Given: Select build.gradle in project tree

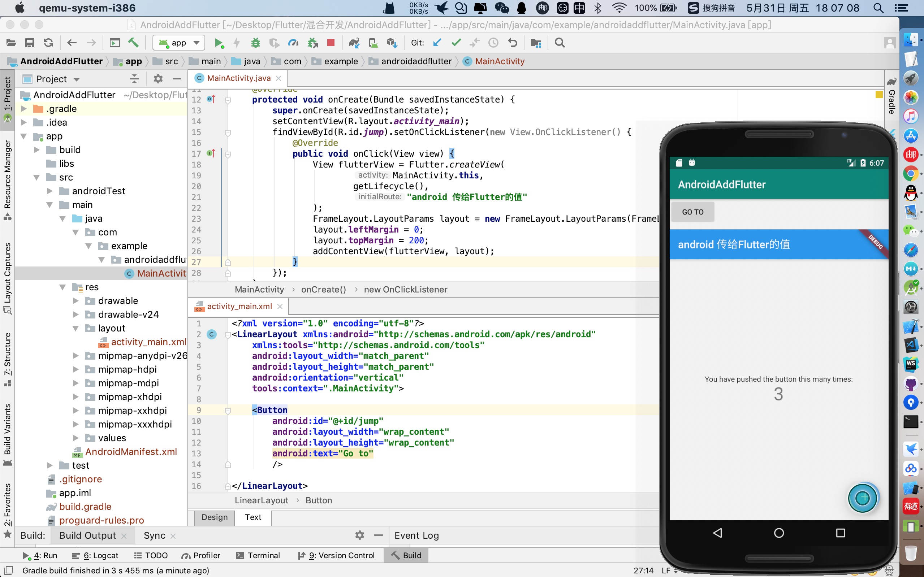Looking at the screenshot, I should tap(85, 507).
